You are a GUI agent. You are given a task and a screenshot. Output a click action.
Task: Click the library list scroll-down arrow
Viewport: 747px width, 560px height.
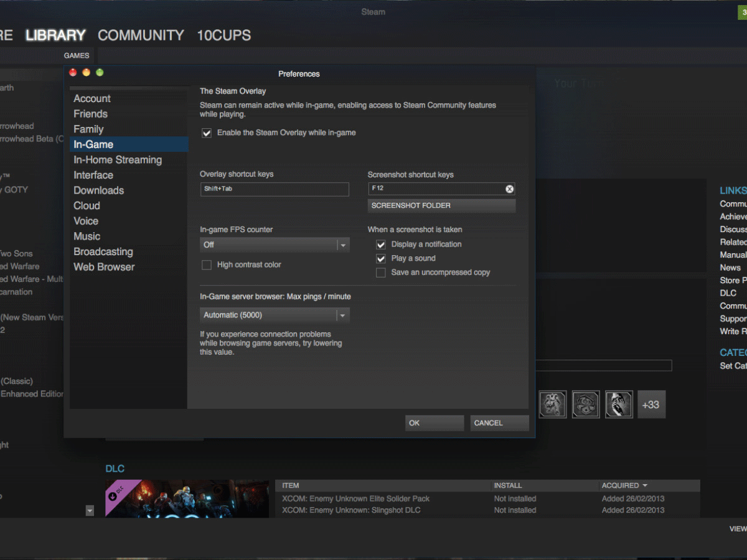(90, 510)
